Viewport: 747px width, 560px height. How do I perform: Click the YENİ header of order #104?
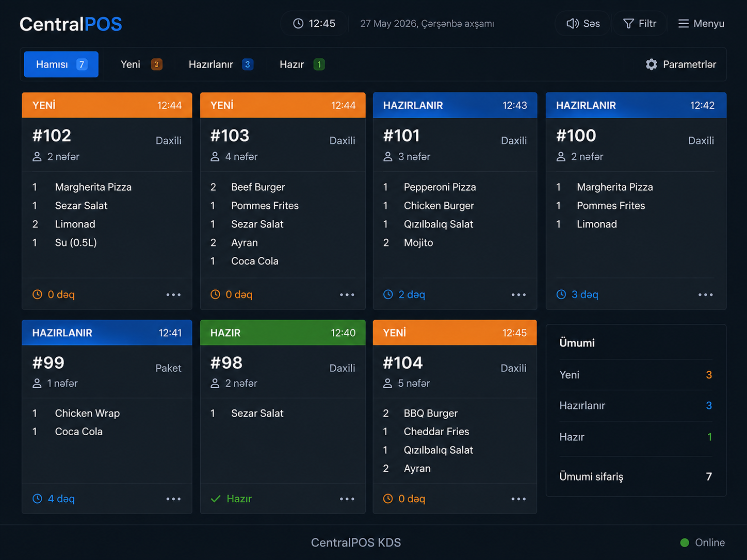click(x=455, y=333)
